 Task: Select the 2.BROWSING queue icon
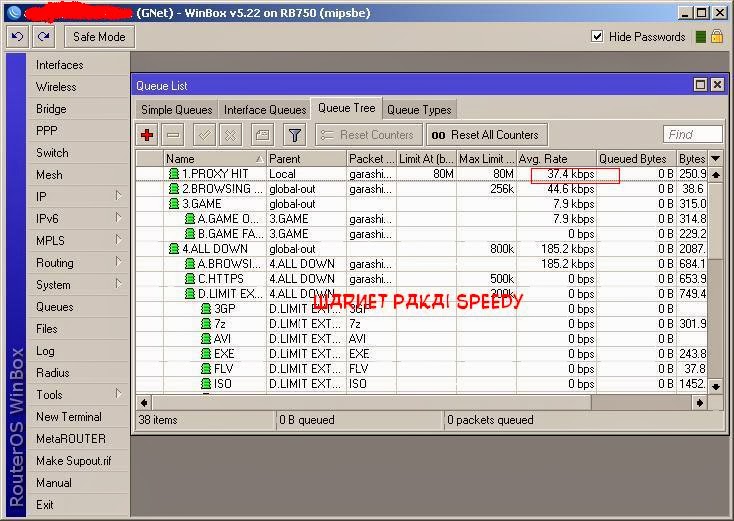pyautogui.click(x=174, y=189)
